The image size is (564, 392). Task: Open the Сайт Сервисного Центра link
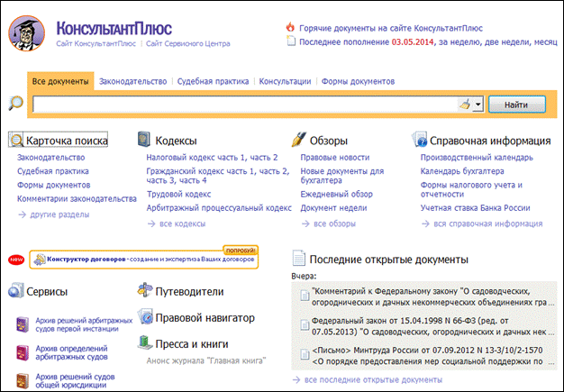point(187,43)
